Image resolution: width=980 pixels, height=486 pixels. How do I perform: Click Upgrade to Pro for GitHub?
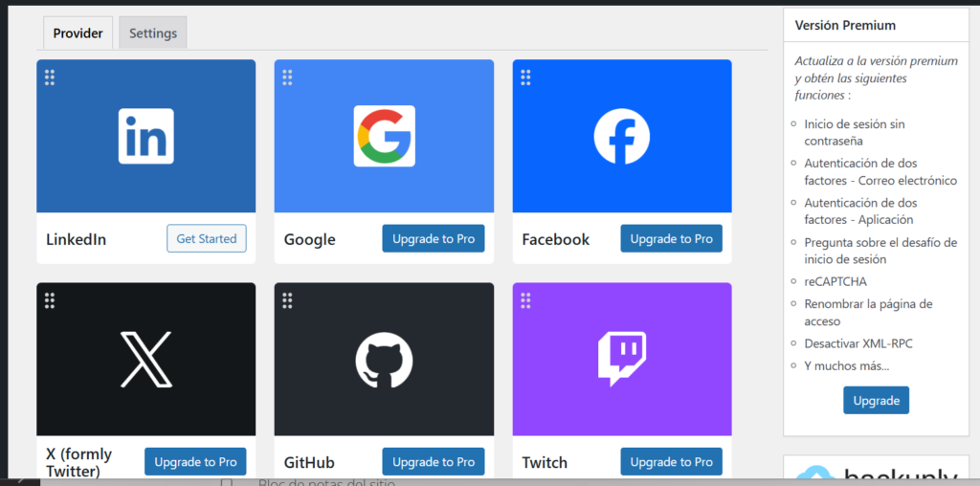coord(434,462)
